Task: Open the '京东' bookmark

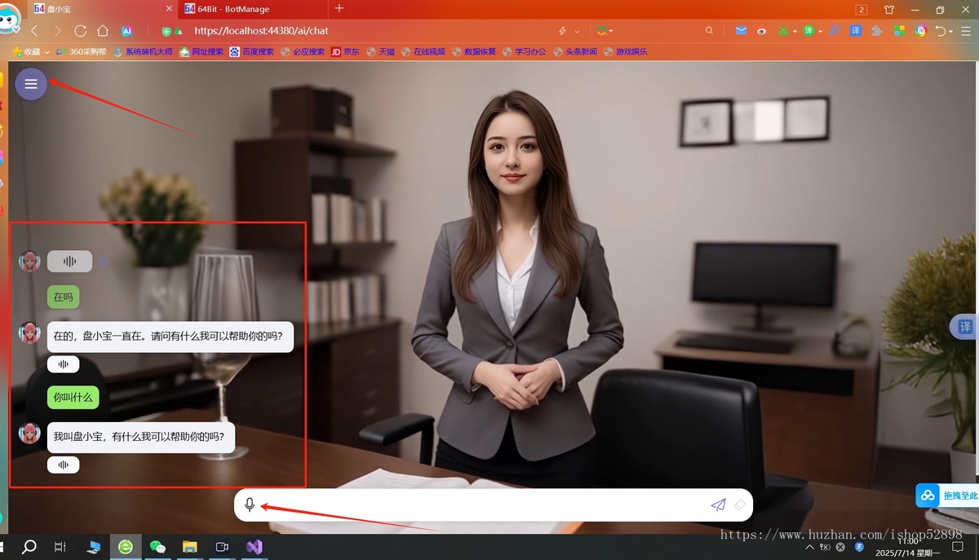Action: click(345, 51)
